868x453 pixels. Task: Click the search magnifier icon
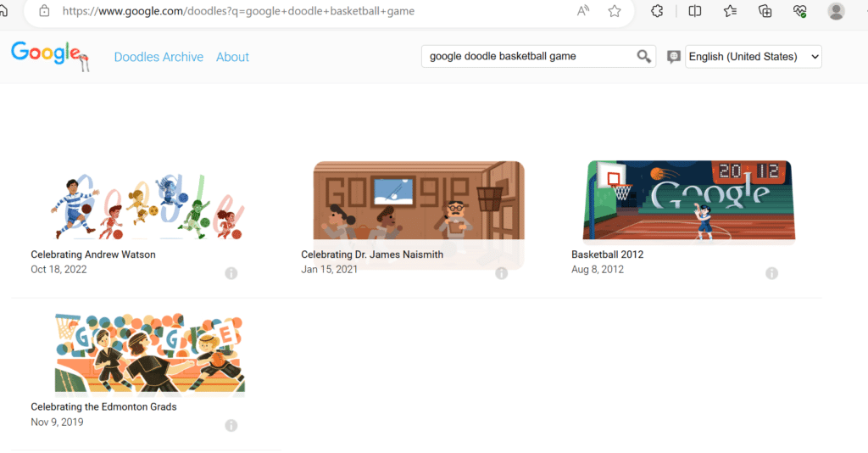point(643,57)
